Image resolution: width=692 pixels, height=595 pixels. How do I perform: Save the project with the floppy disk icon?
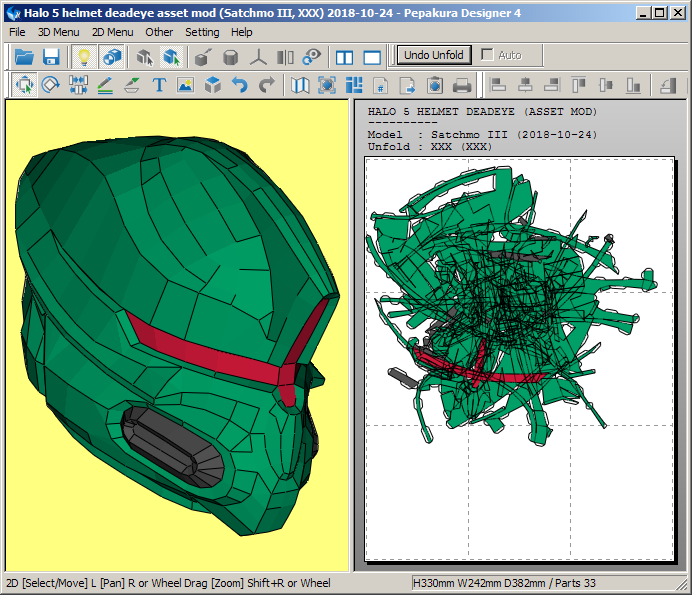point(51,56)
